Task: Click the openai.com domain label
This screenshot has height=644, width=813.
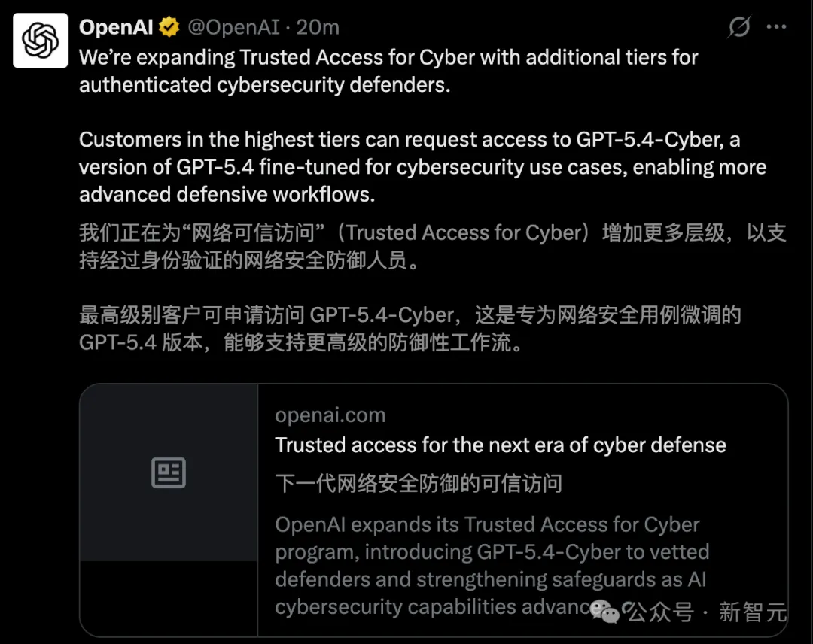Action: coord(330,415)
